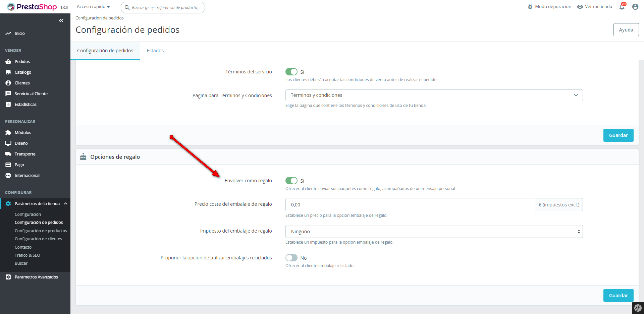Open the user profile avatar icon
Viewport: 644px width, 314px height.
[x=635, y=7]
